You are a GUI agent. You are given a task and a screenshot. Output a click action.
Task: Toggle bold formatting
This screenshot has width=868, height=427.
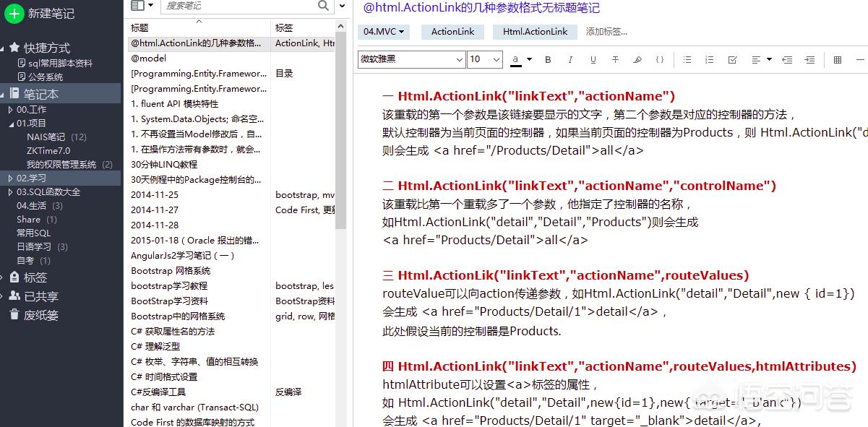coord(548,60)
